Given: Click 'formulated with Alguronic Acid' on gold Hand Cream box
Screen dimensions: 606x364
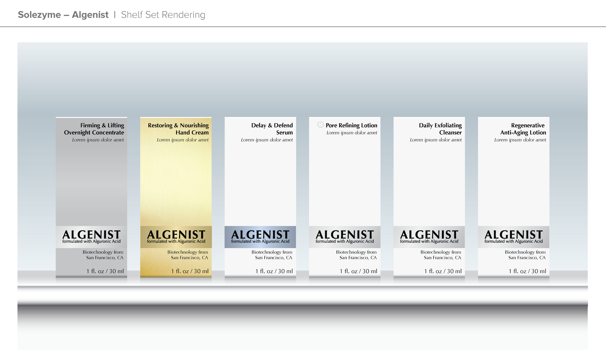Looking at the screenshot, I should [176, 241].
